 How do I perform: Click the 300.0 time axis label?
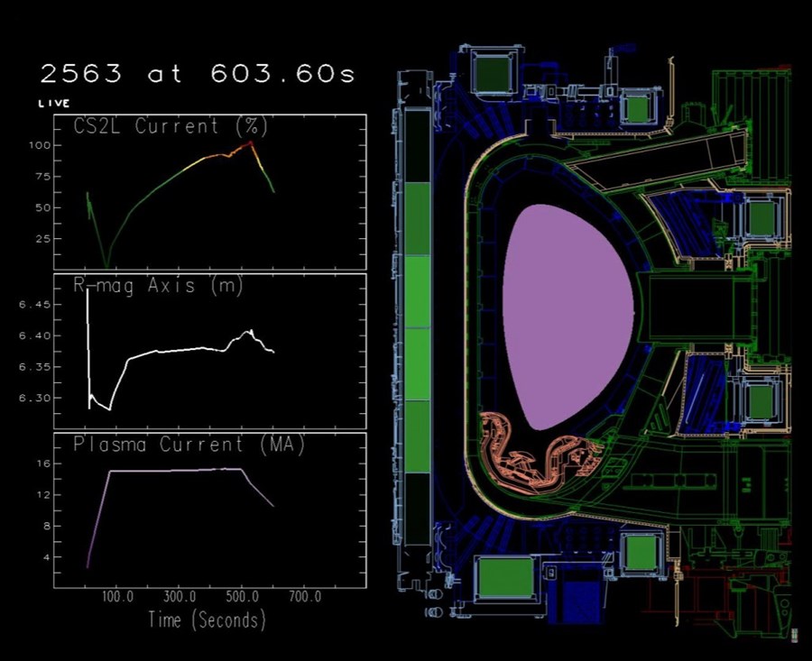click(x=180, y=597)
